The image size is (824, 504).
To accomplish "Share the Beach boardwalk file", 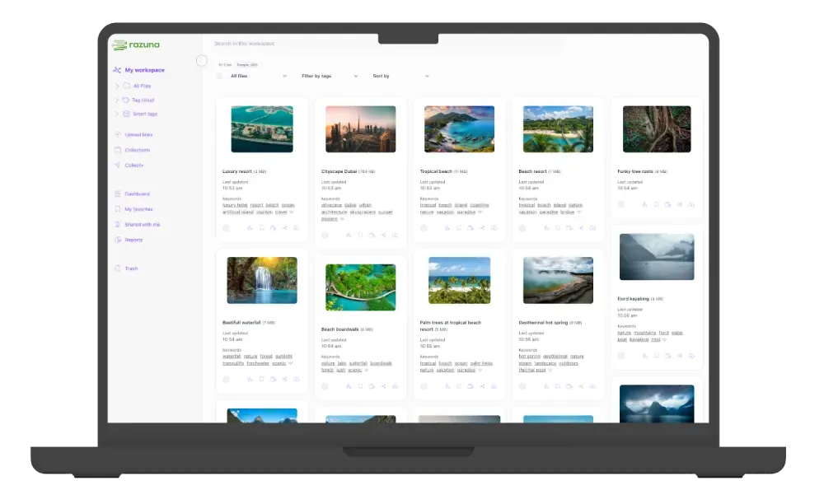I will click(x=383, y=386).
